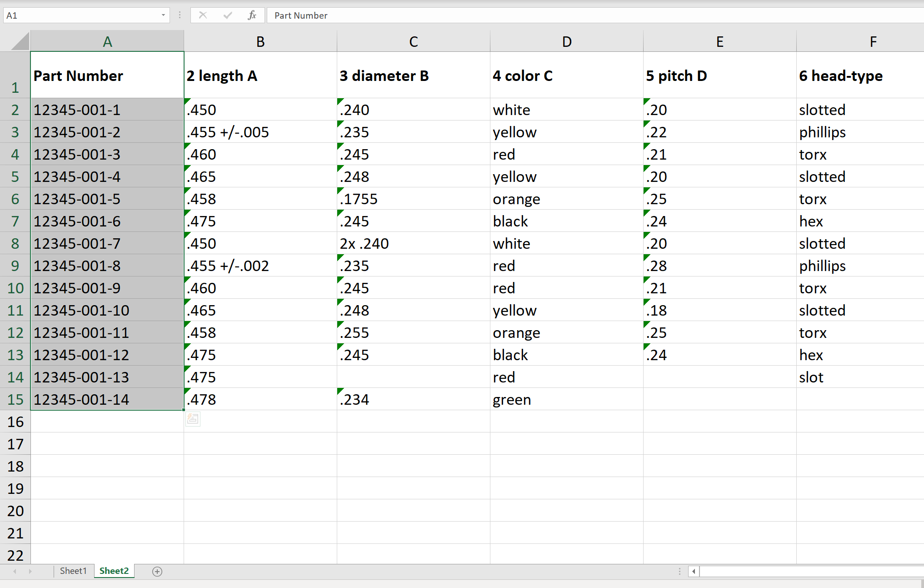Click the Insert Function fx icon

tap(252, 15)
